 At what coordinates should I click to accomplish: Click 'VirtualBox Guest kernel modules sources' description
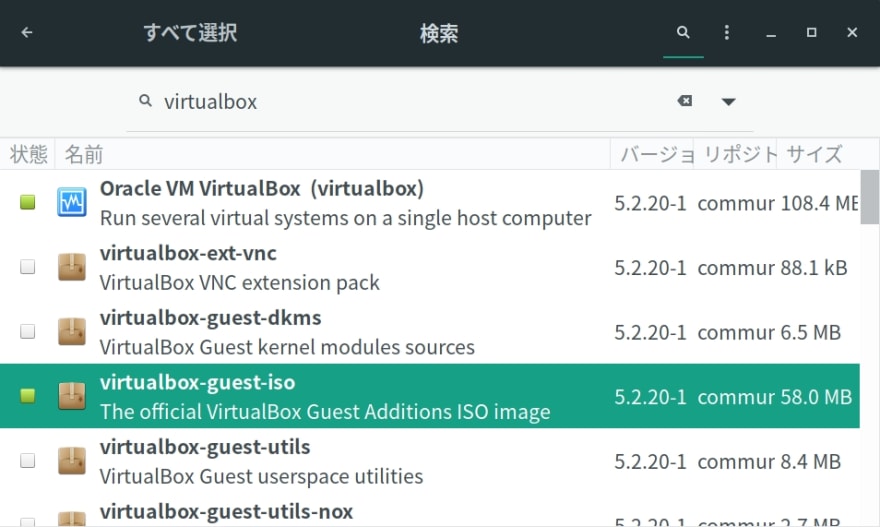point(287,347)
